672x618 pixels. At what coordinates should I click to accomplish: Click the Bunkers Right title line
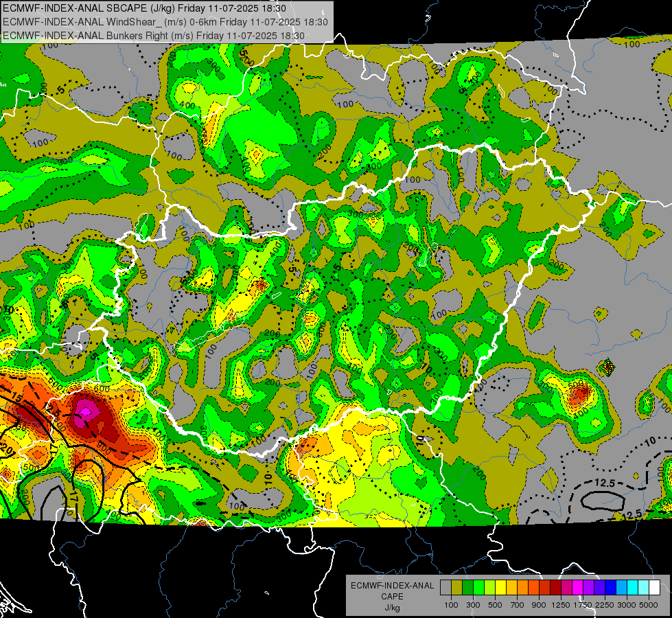pyautogui.click(x=154, y=36)
